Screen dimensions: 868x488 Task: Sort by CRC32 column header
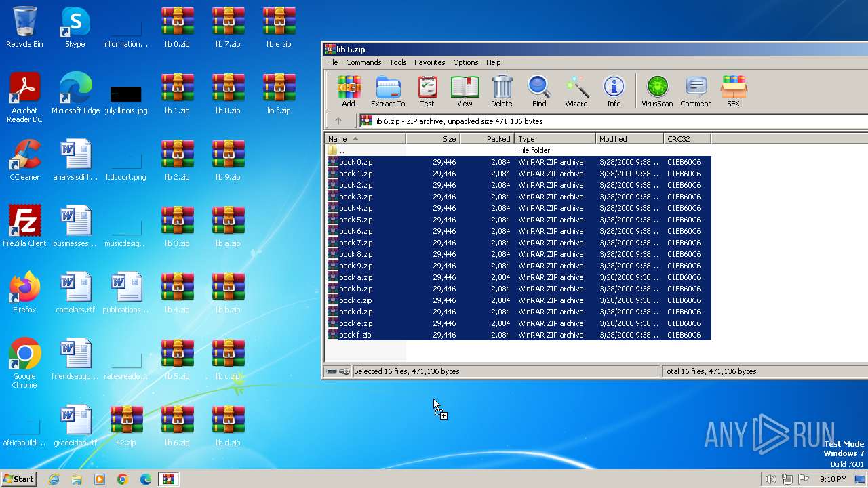click(687, 139)
